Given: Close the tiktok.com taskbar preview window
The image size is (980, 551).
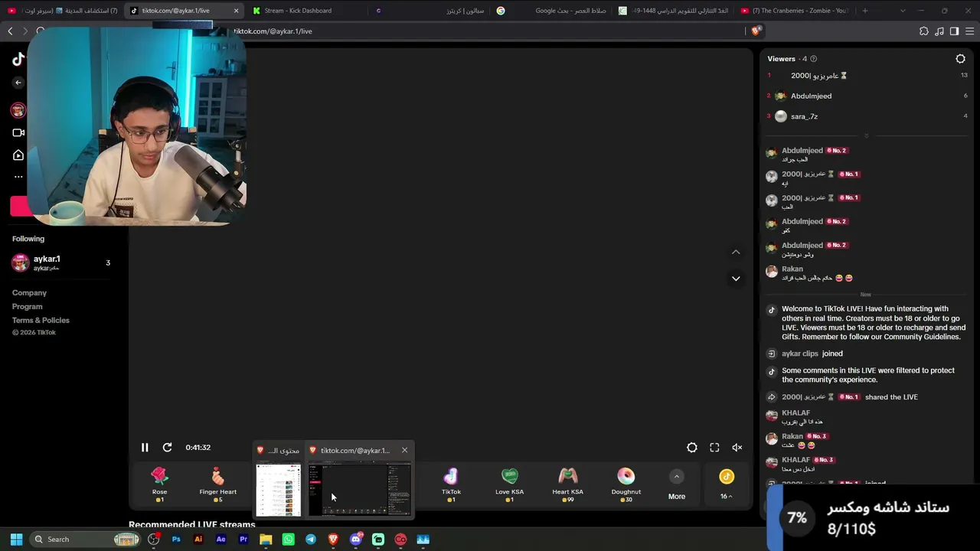Looking at the screenshot, I should (404, 450).
